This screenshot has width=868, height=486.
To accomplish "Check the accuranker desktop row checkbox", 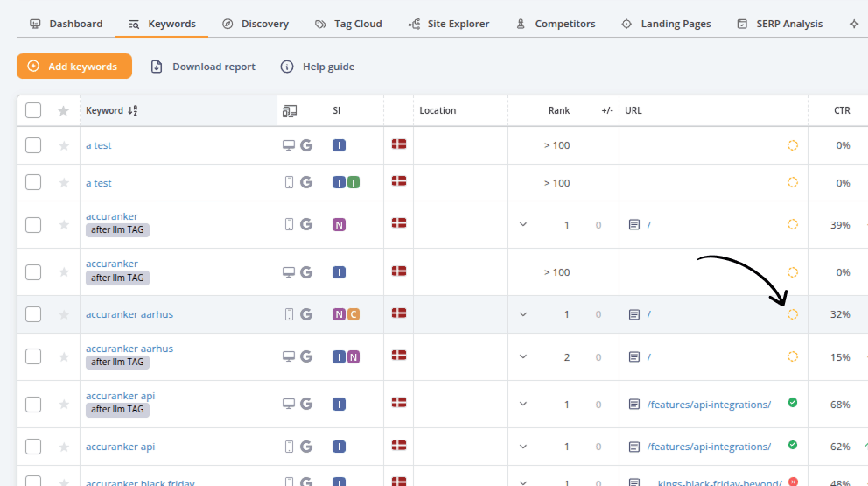I will point(33,272).
